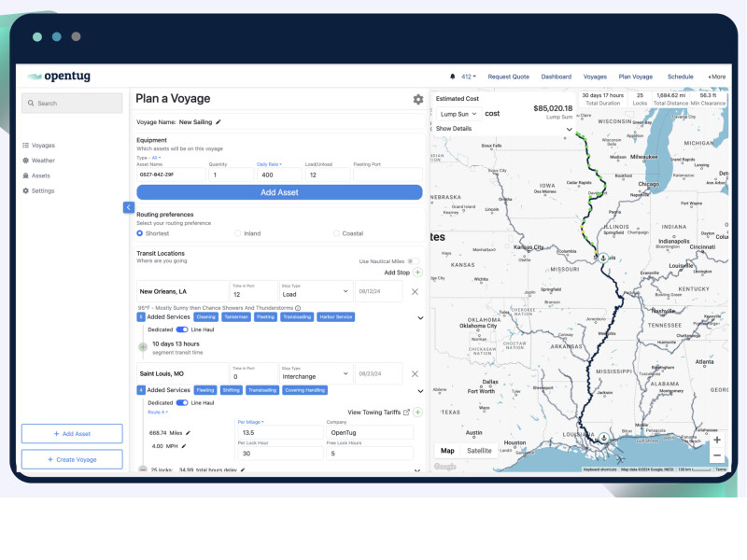Remove the New Orleans, LA stop
The image size is (747, 560).
(415, 291)
